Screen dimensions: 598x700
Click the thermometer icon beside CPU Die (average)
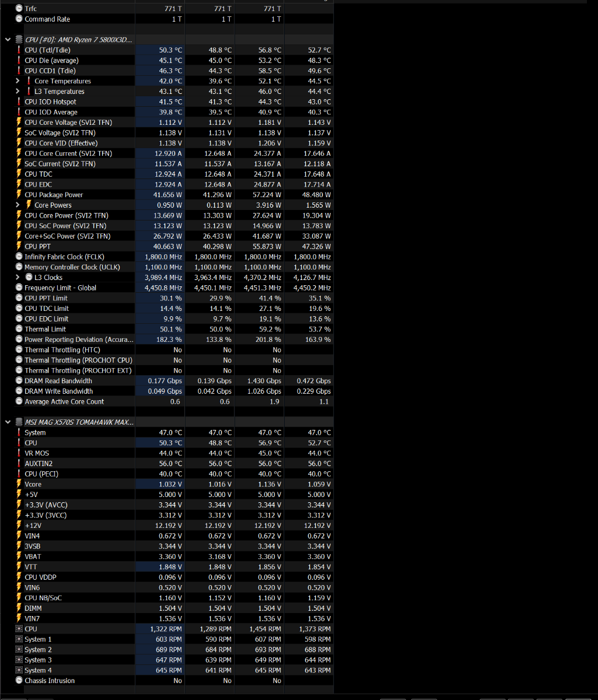click(x=19, y=61)
